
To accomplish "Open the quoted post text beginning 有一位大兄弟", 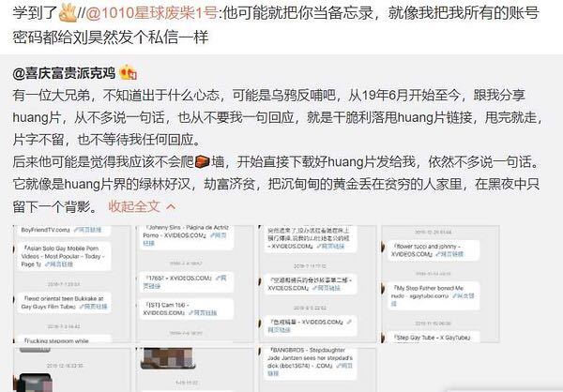I will pyautogui.click(x=277, y=151).
